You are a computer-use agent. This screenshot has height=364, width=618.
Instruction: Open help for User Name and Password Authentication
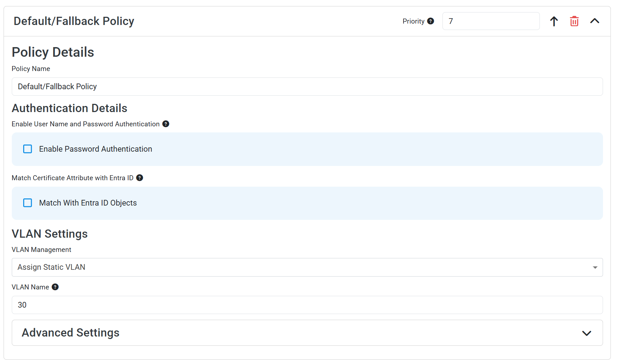[x=166, y=124]
